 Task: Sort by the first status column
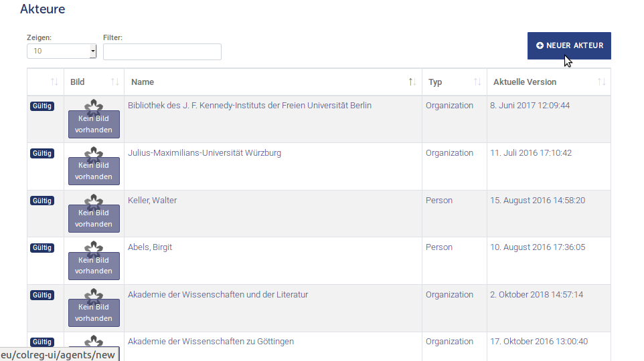pos(46,82)
